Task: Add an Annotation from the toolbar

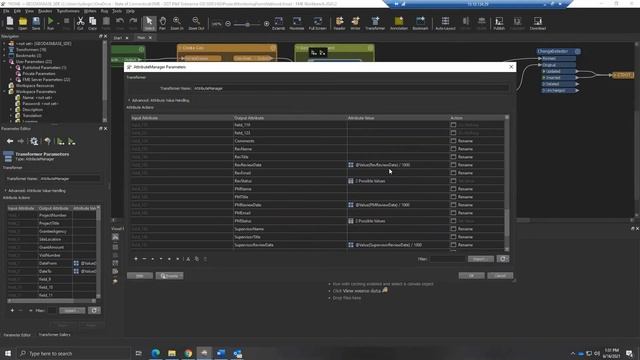Action: (399, 23)
